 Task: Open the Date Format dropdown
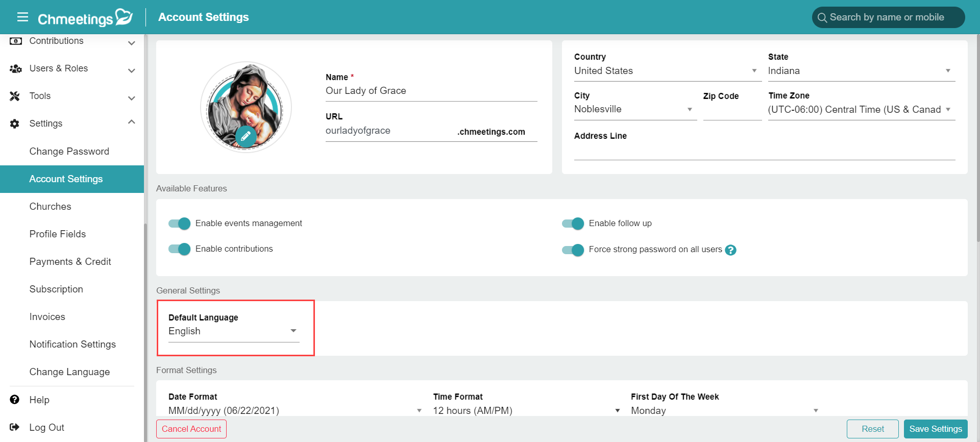(296, 410)
